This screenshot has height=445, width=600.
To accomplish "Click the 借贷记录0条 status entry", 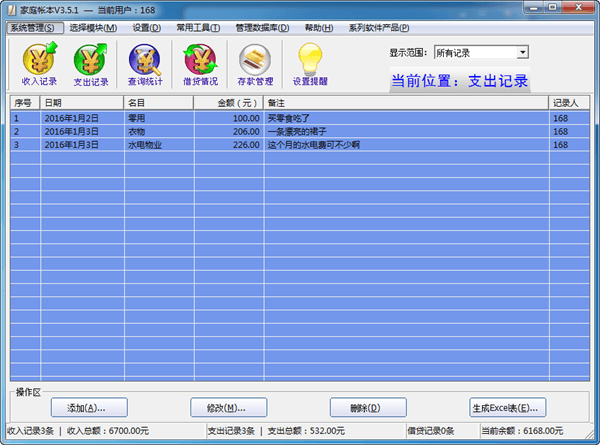I will (430, 431).
